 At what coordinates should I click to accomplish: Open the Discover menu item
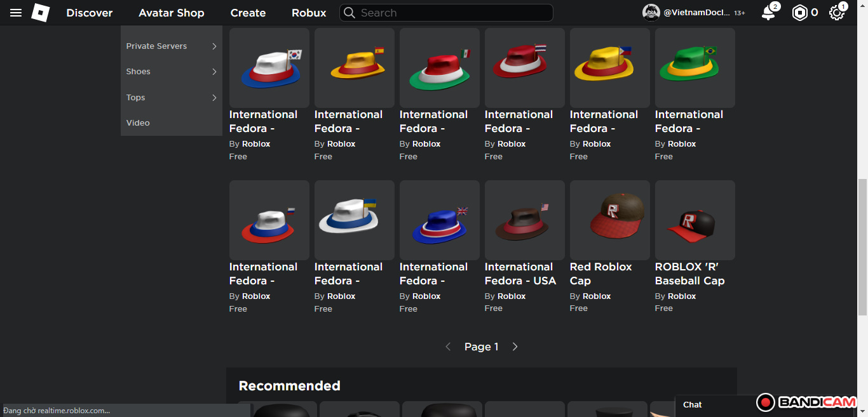[x=90, y=13]
